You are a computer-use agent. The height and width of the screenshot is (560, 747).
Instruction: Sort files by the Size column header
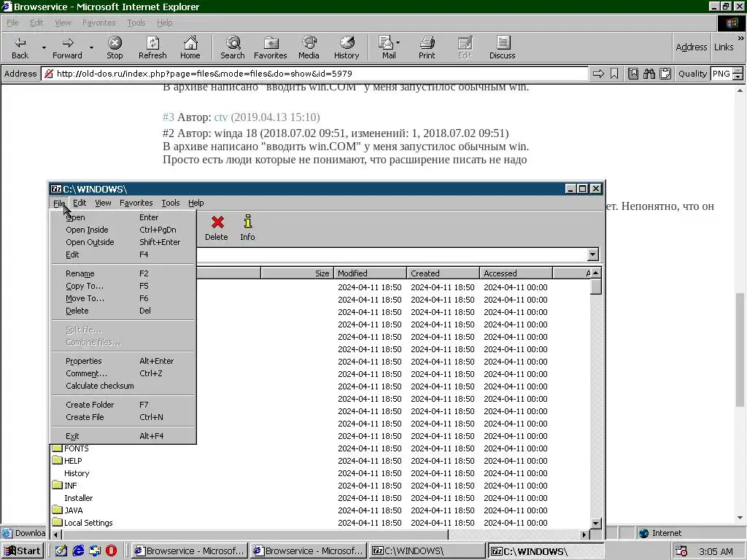(298, 273)
